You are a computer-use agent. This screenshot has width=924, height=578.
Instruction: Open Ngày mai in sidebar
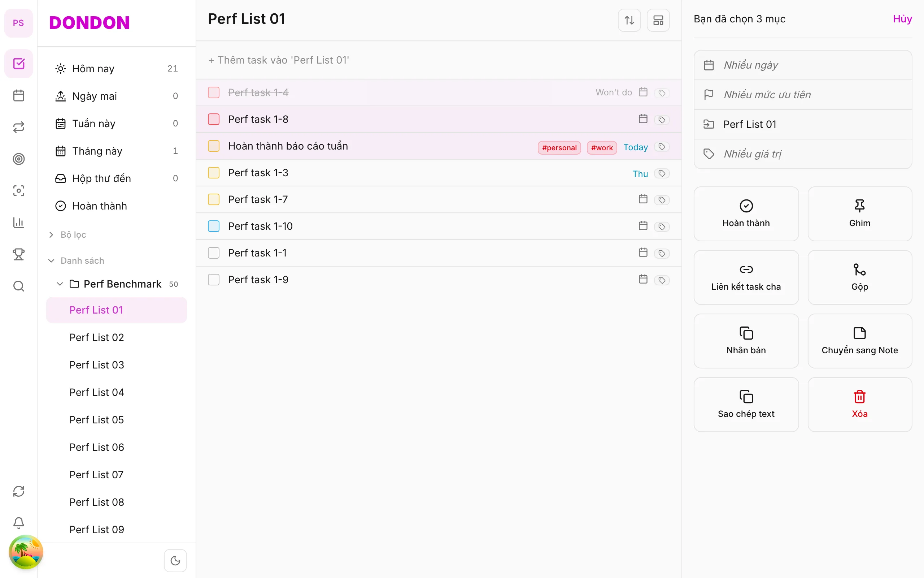coord(117,96)
